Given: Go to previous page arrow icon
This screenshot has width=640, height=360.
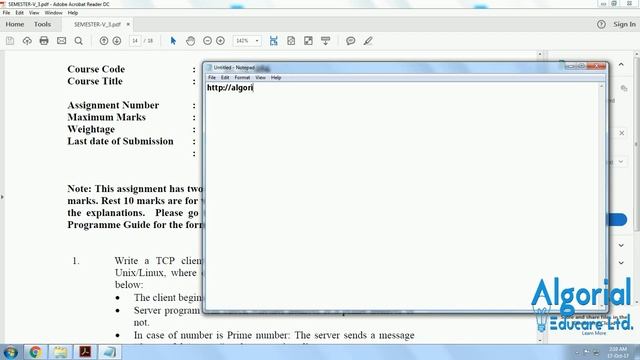Looking at the screenshot, I should [104, 41].
